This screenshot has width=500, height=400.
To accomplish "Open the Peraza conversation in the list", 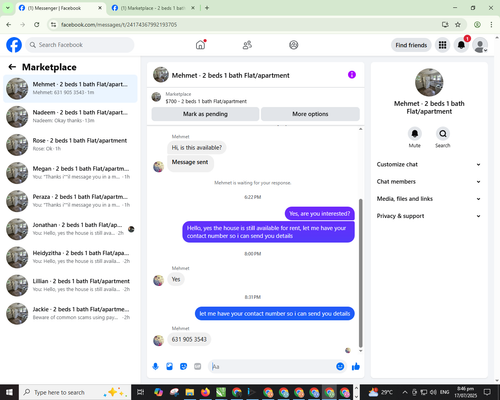I will point(70,201).
